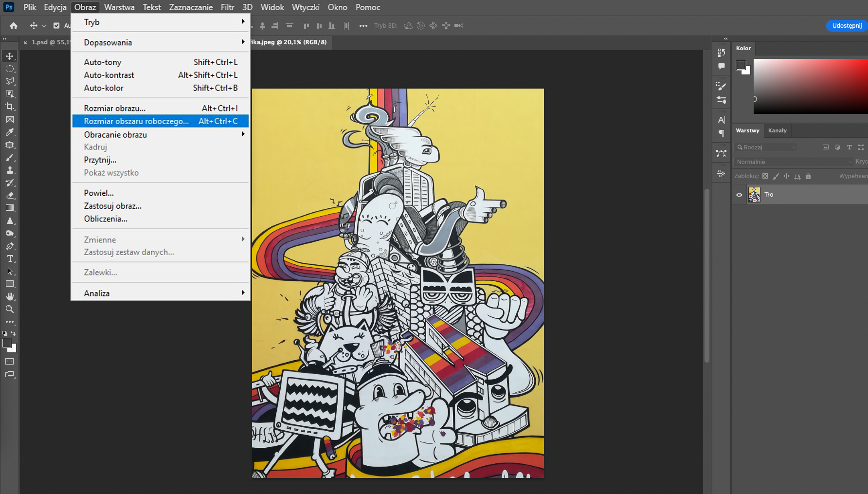Select the Zoom tool

pos(10,309)
